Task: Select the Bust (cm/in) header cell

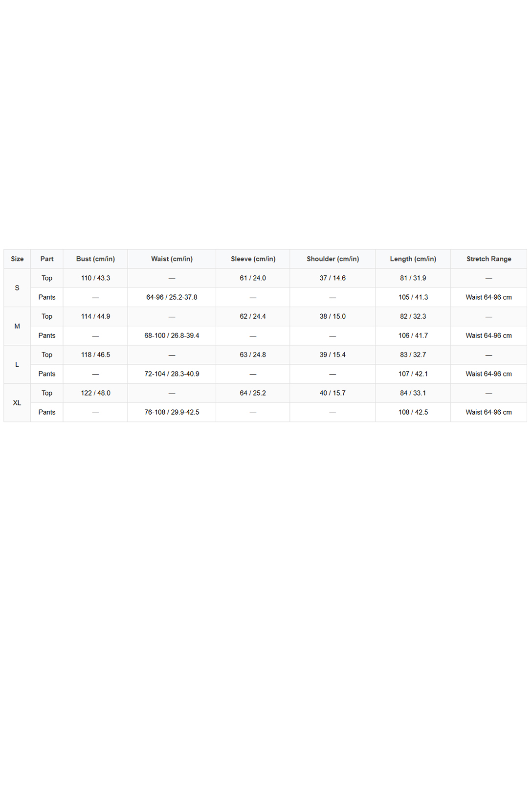Action: 95,259
